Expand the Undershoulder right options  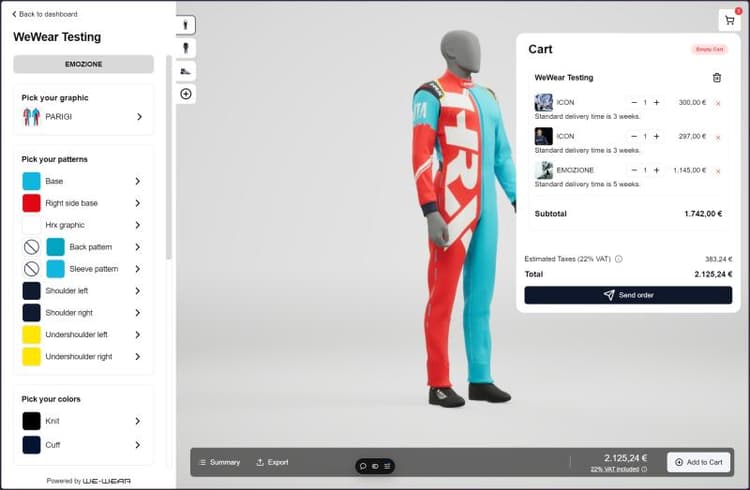coord(138,356)
